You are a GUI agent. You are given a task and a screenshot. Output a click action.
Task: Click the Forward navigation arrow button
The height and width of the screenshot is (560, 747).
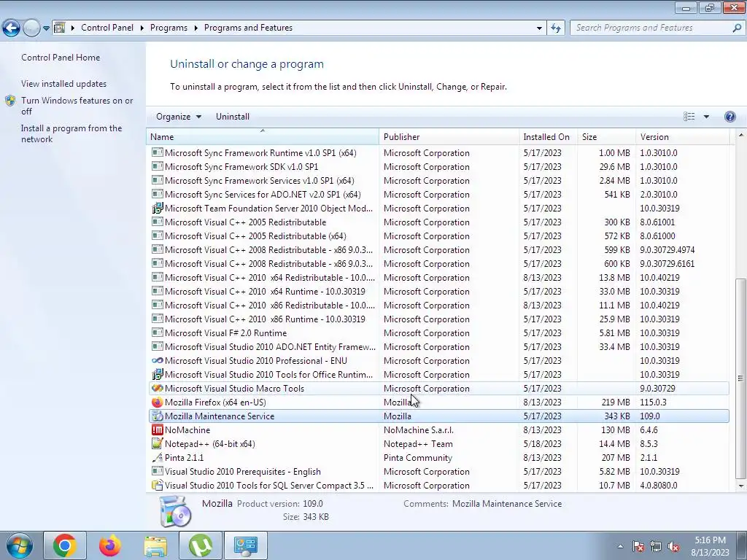click(31, 28)
